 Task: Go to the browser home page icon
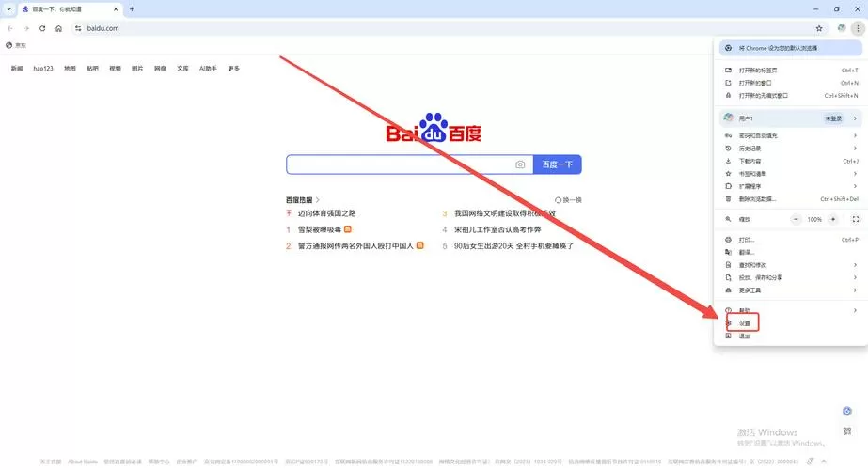58,28
